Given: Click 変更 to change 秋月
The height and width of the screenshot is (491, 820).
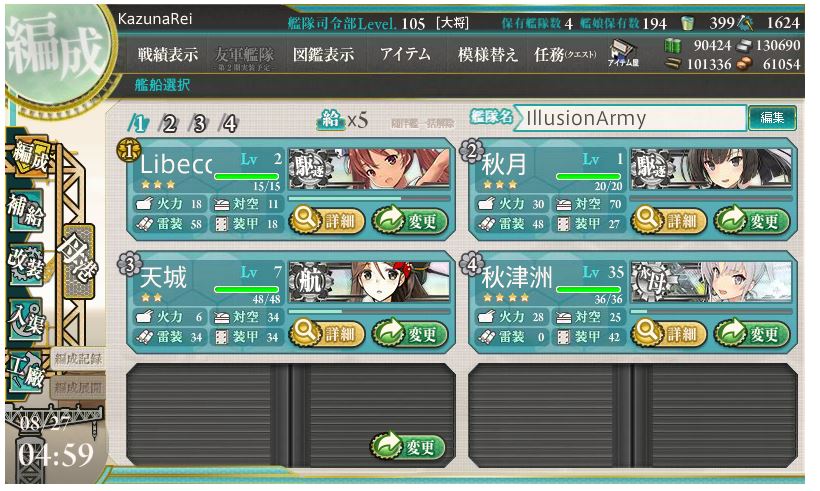Looking at the screenshot, I should [753, 221].
